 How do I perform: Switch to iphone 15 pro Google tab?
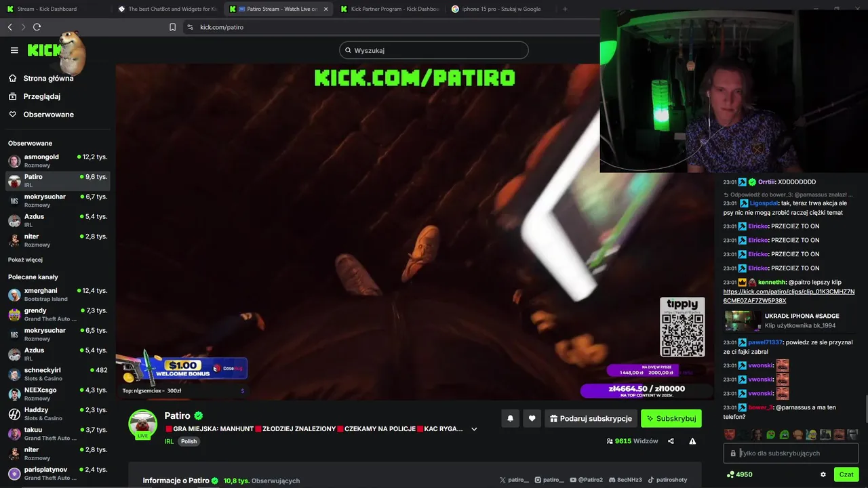click(501, 9)
